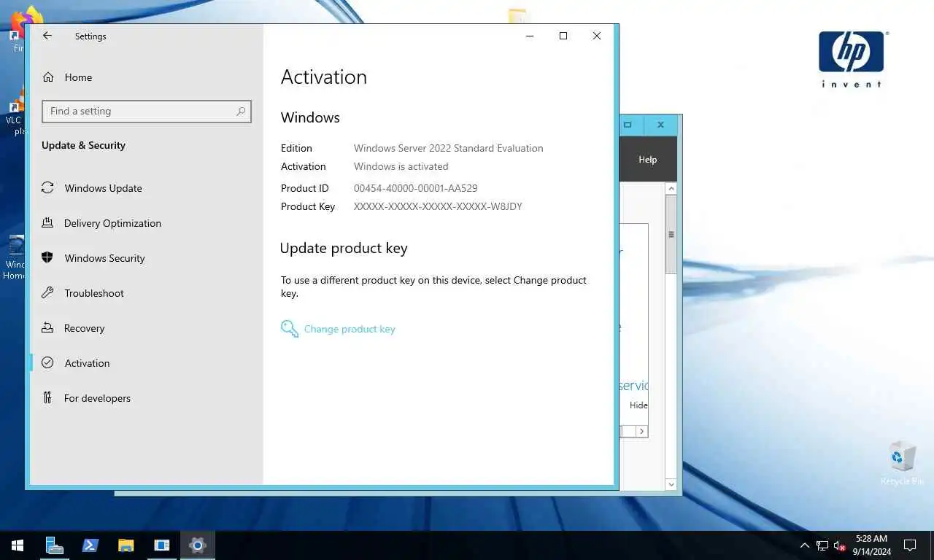The image size is (934, 560).
Task: Click the Troubleshoot wrench icon
Action: [47, 293]
